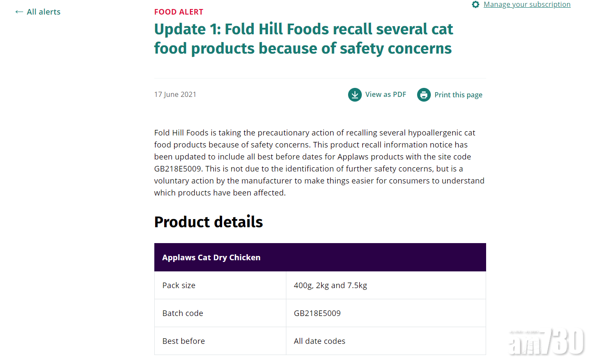Click the View as PDF download icon
The height and width of the screenshot is (364, 595).
(x=355, y=95)
